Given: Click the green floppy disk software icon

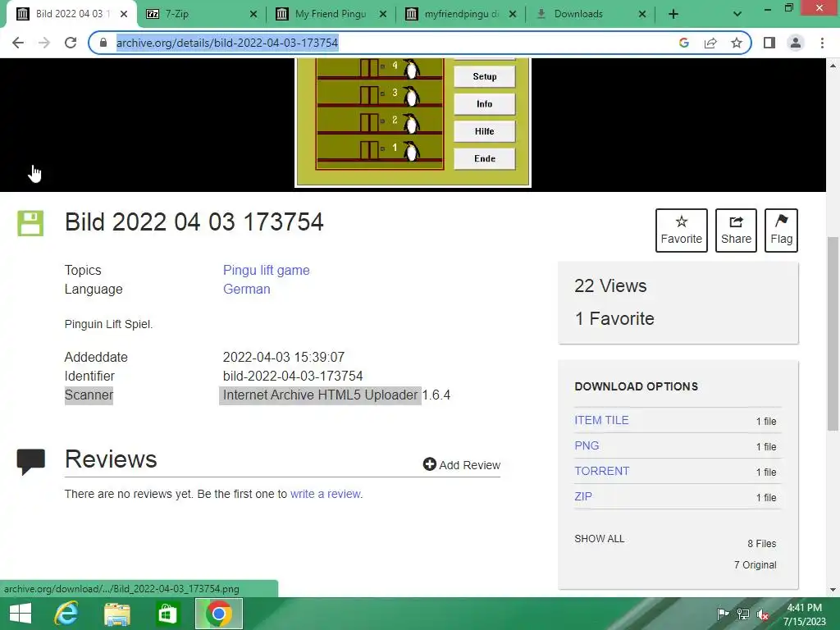Looking at the screenshot, I should point(30,223).
